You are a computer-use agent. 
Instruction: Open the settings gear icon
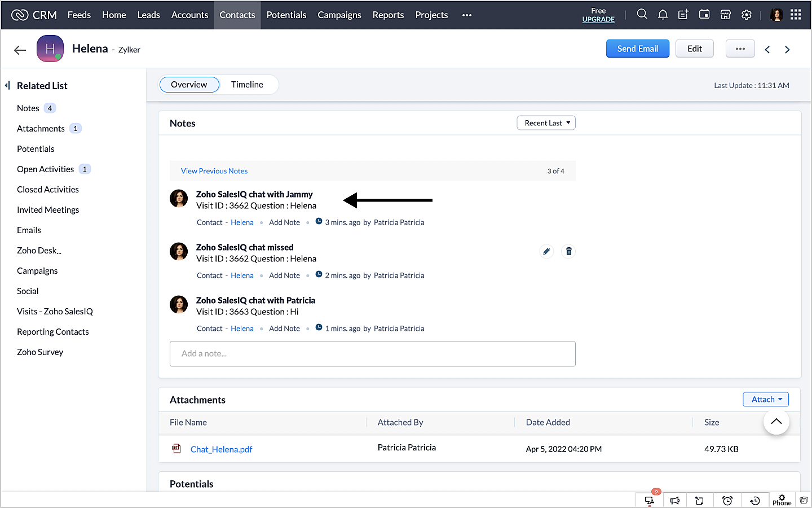(x=747, y=15)
